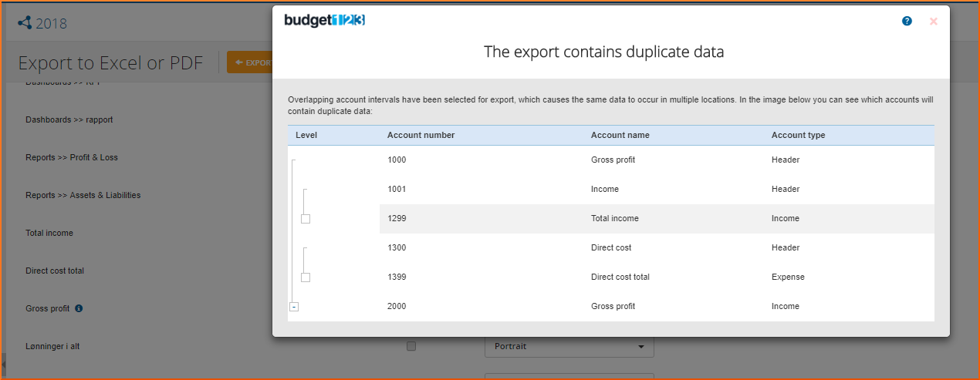980x380 pixels.
Task: Click the Gross profit info icon
Action: tap(79, 308)
